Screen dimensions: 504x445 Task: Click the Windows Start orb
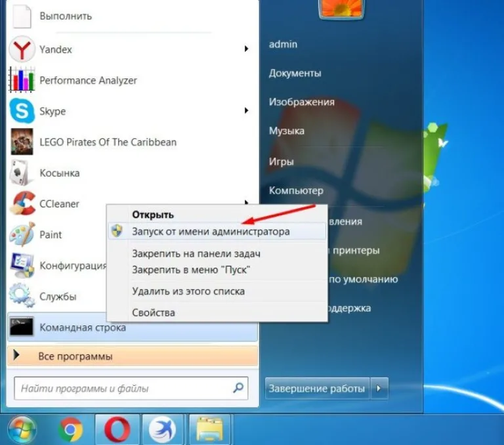point(22,429)
